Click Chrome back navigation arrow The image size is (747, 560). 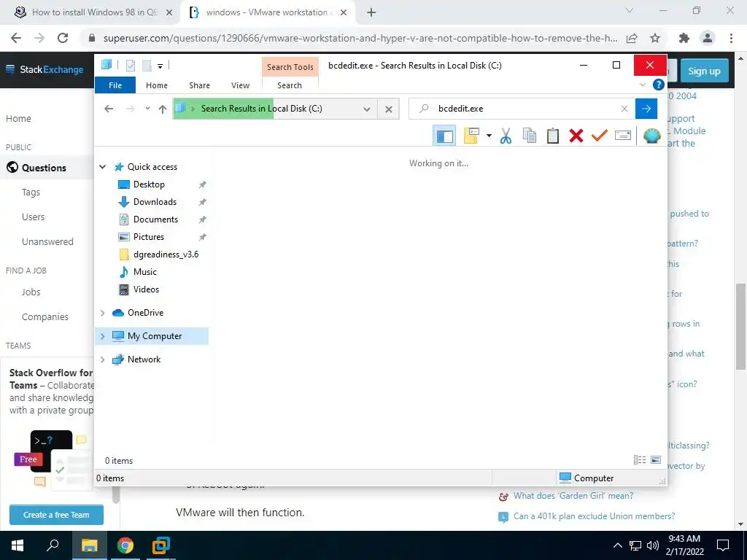coord(16,38)
